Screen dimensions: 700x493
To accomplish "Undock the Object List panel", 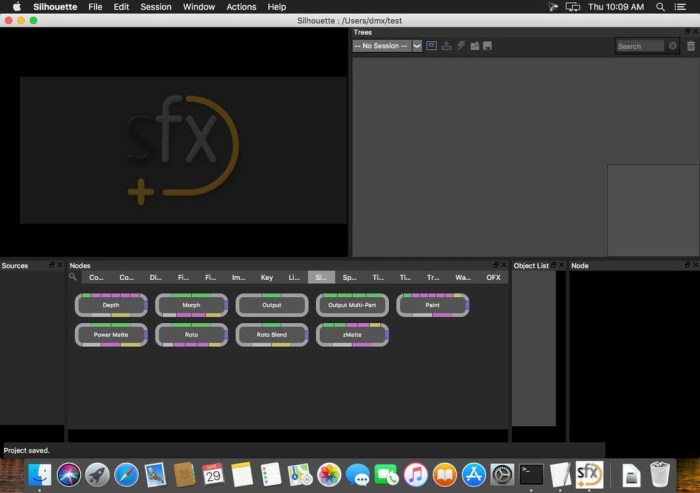I will [554, 265].
